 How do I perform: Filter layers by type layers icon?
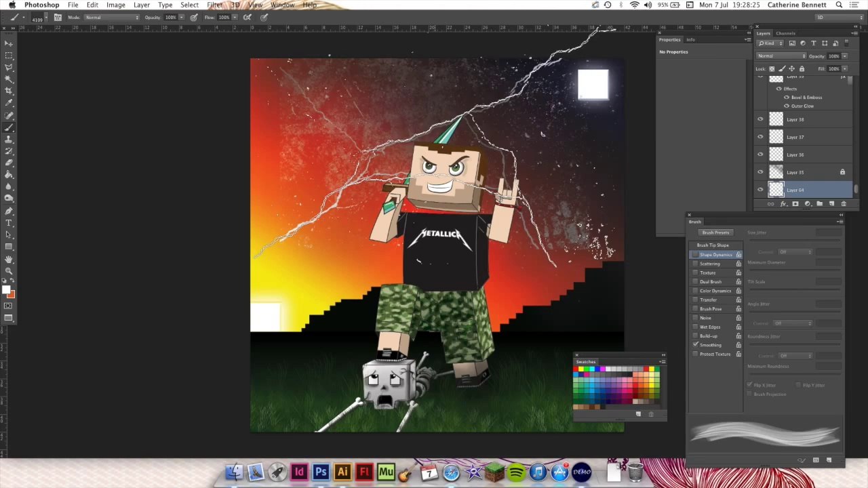click(814, 43)
